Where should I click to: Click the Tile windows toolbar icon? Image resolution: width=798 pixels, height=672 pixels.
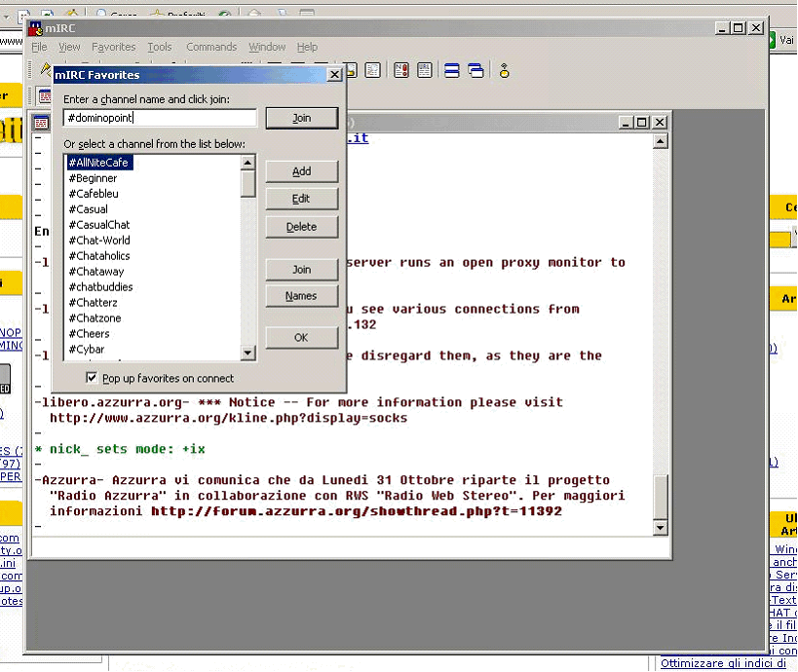tap(452, 70)
